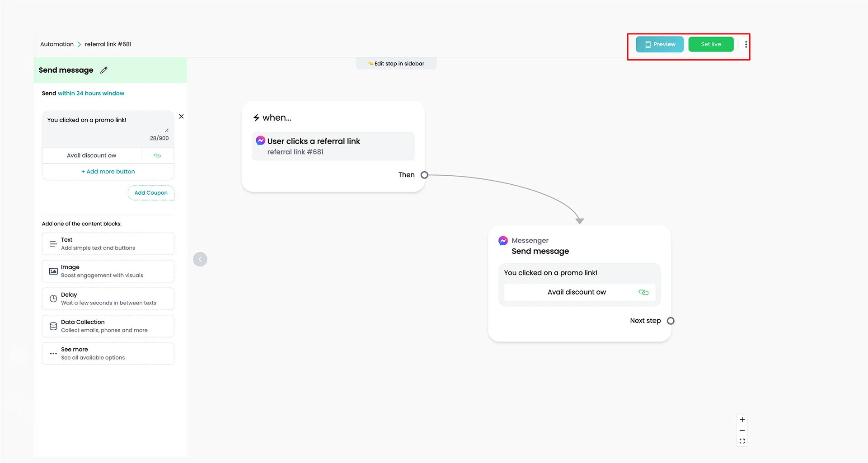Image resolution: width=868 pixels, height=463 pixels.
Task: Collapse the sidebar with arrow circle
Action: pos(200,259)
